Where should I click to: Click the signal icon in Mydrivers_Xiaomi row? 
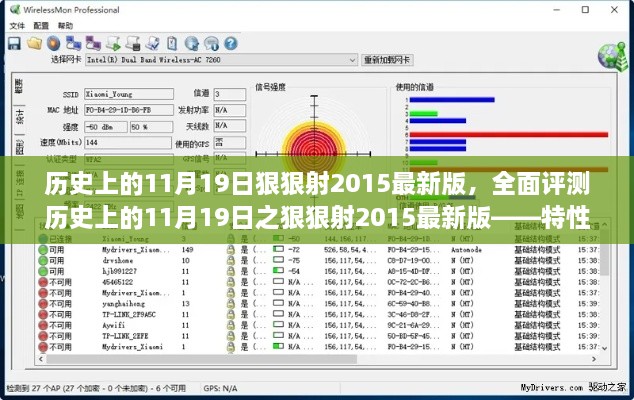point(278,346)
